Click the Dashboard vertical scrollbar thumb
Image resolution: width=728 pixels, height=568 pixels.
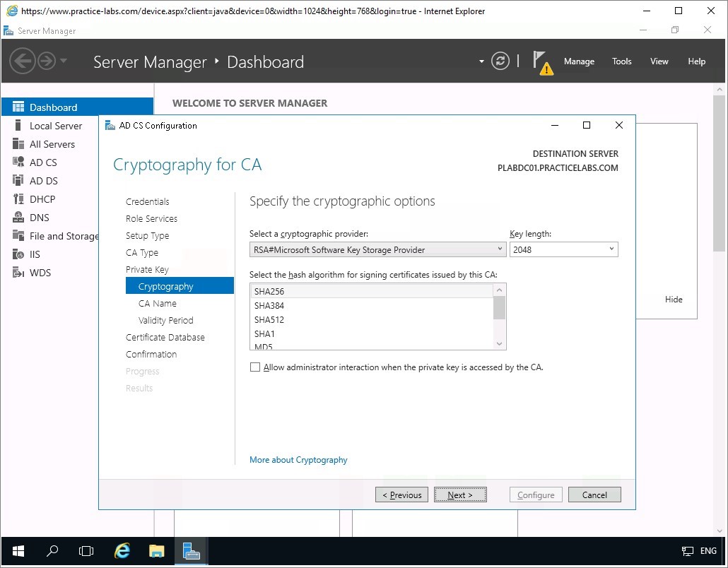(x=720, y=173)
